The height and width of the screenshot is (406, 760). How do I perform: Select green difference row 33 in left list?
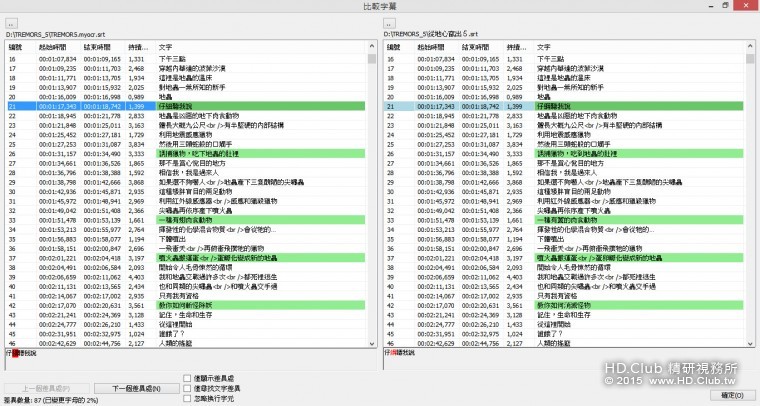[186, 220]
